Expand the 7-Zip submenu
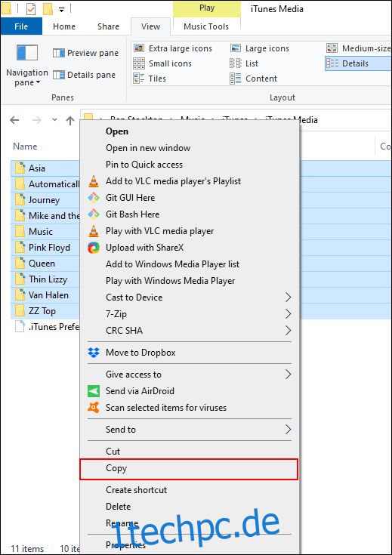The image size is (392, 555). pos(190,314)
